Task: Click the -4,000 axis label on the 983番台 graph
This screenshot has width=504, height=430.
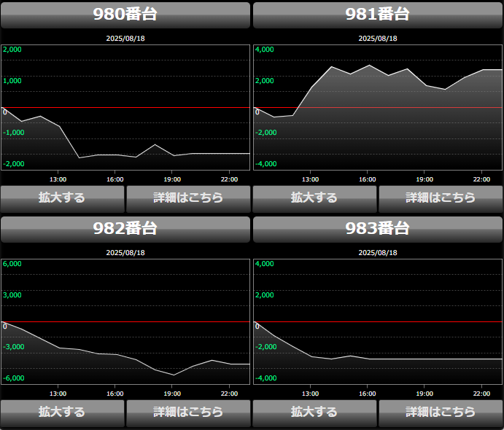Action: click(x=265, y=378)
